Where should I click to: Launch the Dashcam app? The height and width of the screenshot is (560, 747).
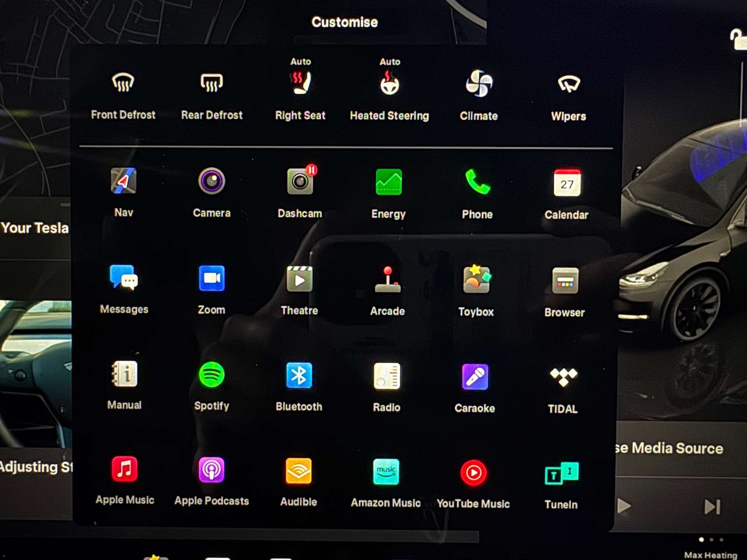pyautogui.click(x=300, y=182)
